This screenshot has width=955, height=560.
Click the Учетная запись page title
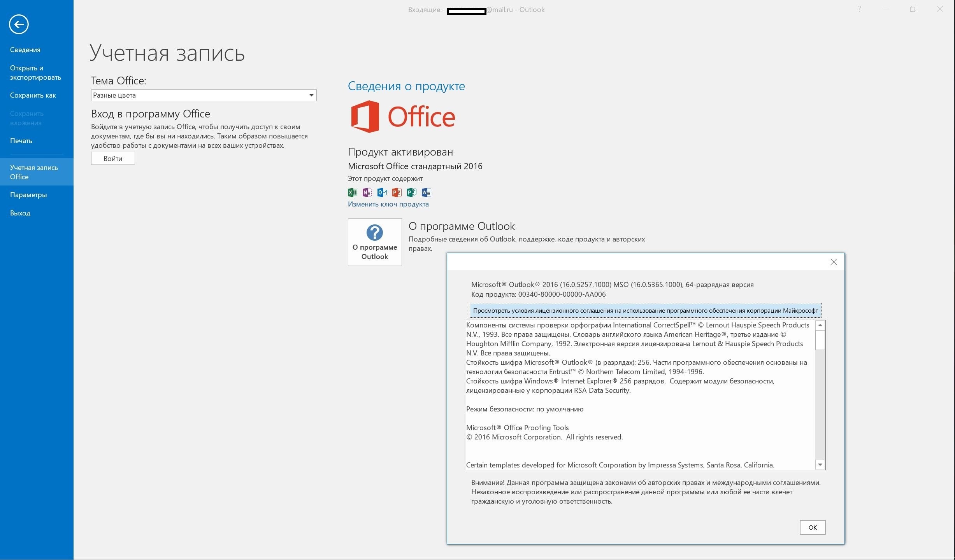[167, 52]
